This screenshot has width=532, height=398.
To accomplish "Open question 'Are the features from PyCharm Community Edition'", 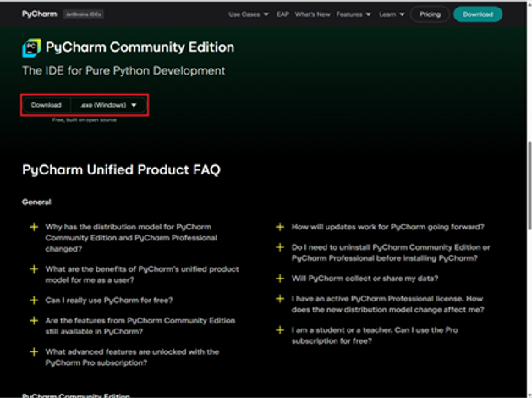I will click(x=140, y=326).
